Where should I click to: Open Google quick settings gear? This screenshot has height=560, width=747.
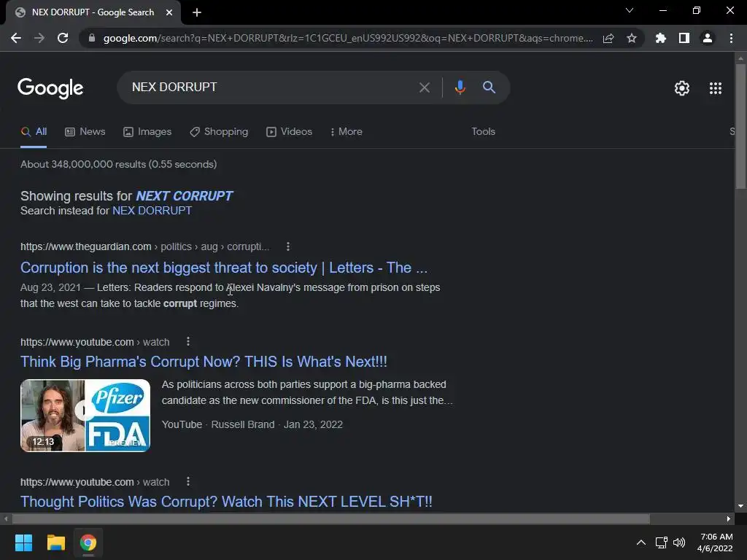[682, 88]
